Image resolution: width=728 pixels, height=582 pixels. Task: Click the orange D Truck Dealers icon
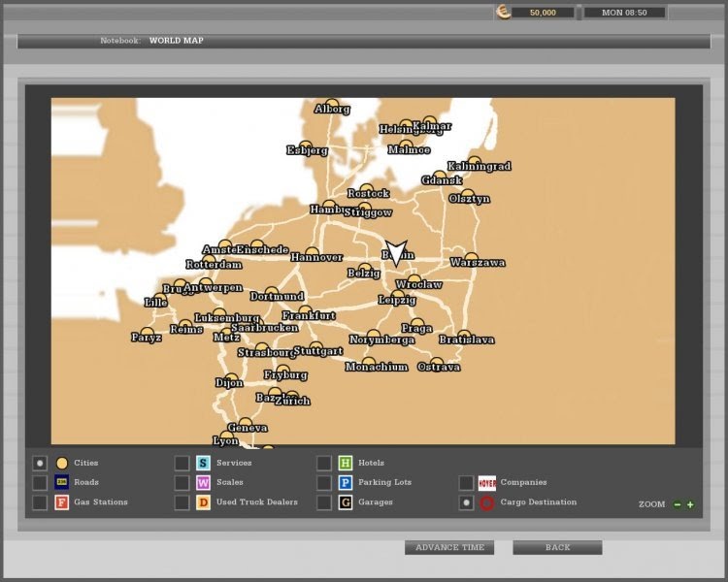(x=204, y=502)
